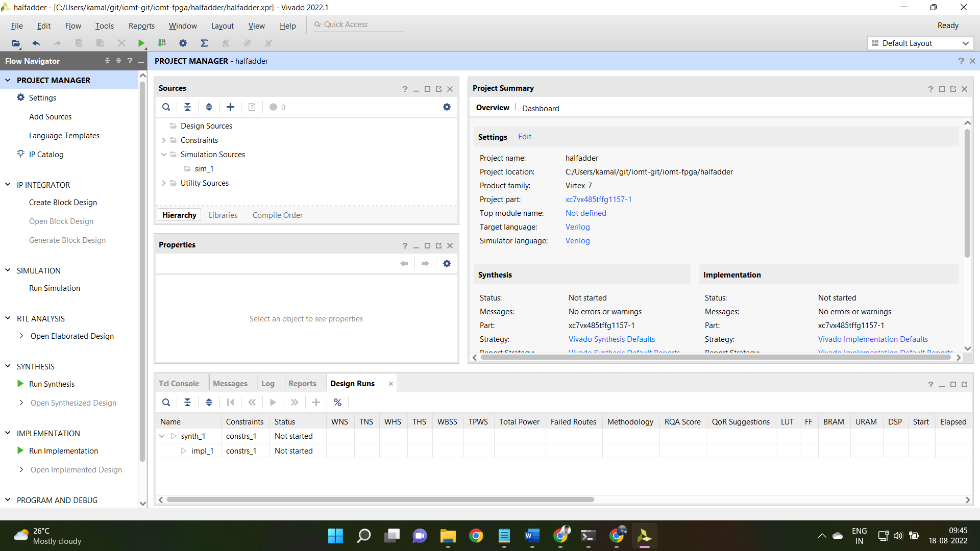Screen dimensions: 980x551
Task: Expand the synth_1 design run entry
Action: pos(162,436)
